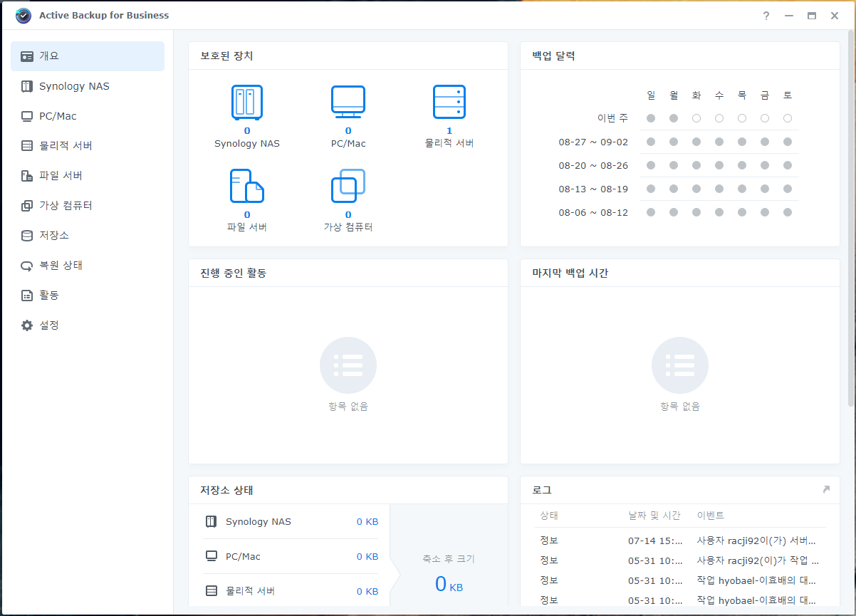Click the empty list icon in 진행 중인 활동
856x616 pixels.
pyautogui.click(x=348, y=365)
